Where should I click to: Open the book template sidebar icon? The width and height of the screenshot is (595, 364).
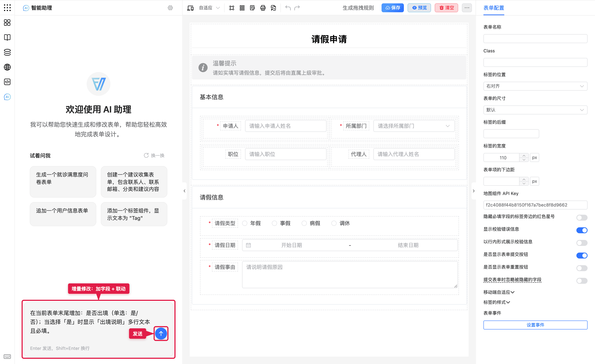coord(7,37)
